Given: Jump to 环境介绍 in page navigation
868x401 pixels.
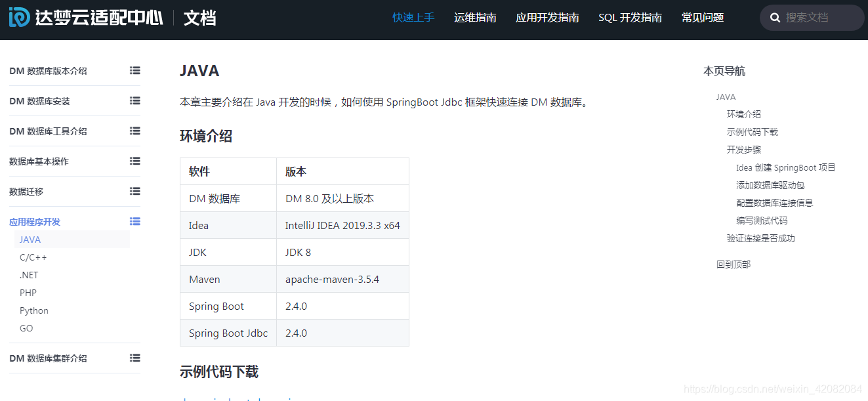Looking at the screenshot, I should (744, 114).
